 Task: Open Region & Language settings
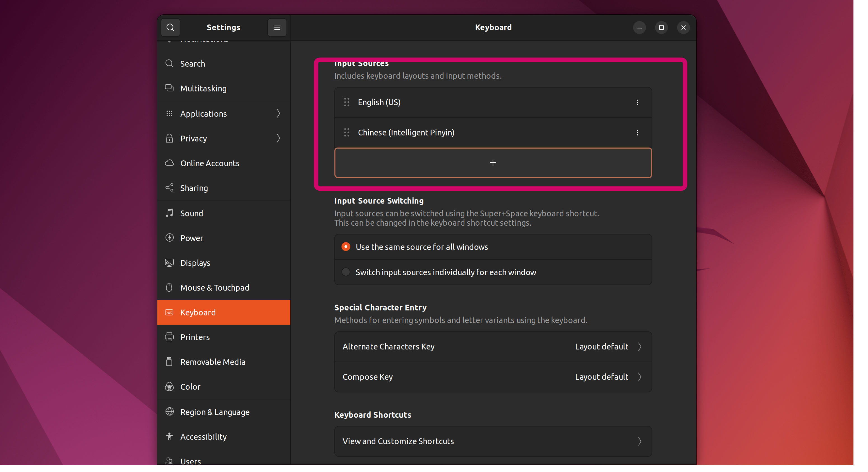[x=215, y=411]
